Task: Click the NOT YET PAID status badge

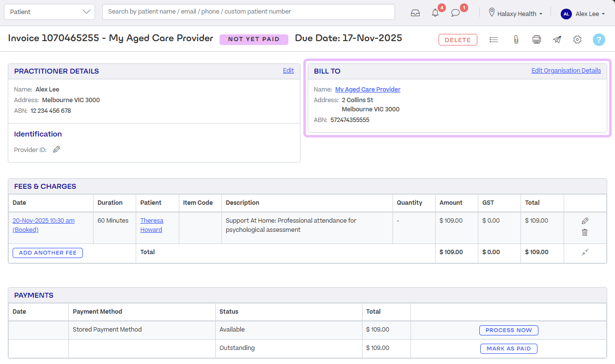Action: (254, 39)
